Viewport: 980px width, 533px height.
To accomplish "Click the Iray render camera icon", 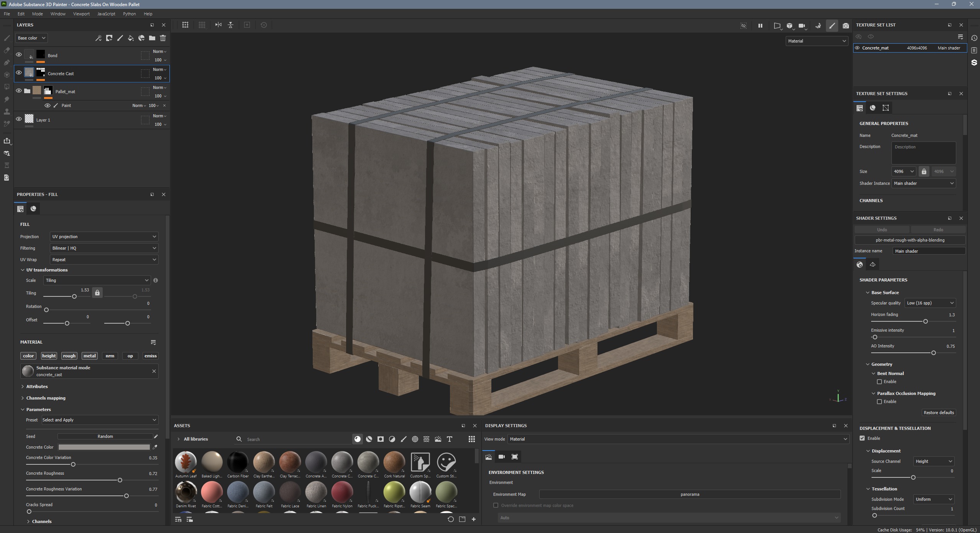I will (x=846, y=26).
